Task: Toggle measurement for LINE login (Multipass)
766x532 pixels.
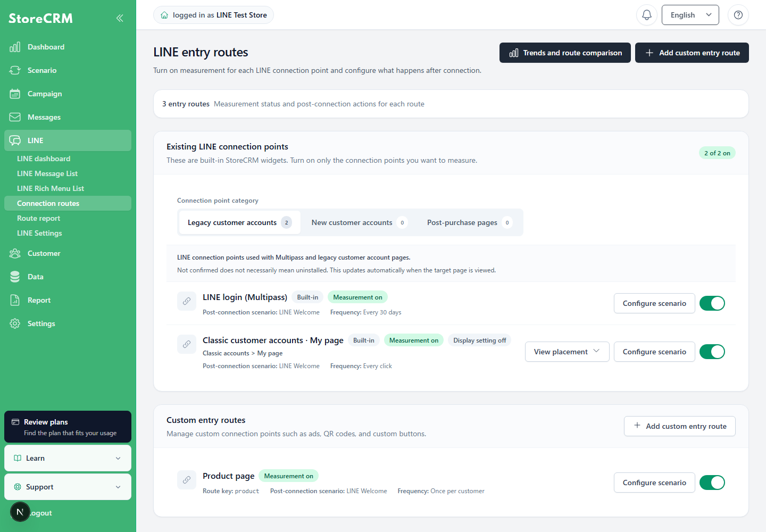Action: pyautogui.click(x=712, y=303)
